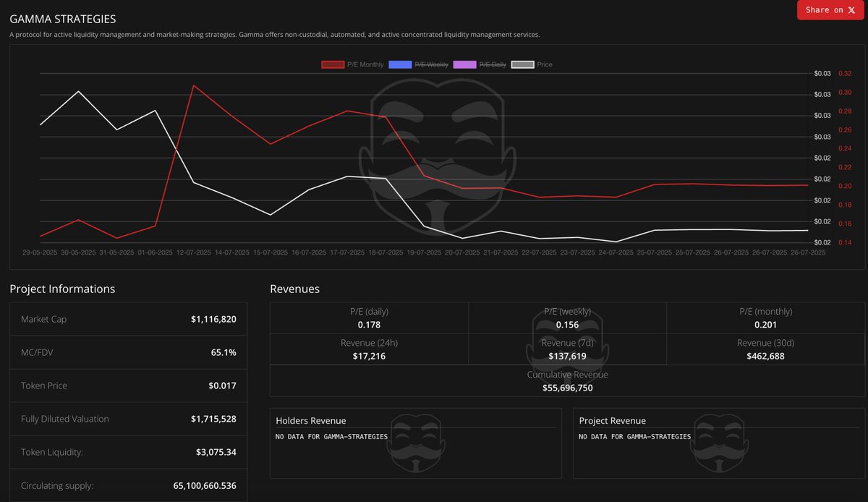Select the MC/FDV value 65.1%
Screen dimensions: 868x502
pos(223,352)
